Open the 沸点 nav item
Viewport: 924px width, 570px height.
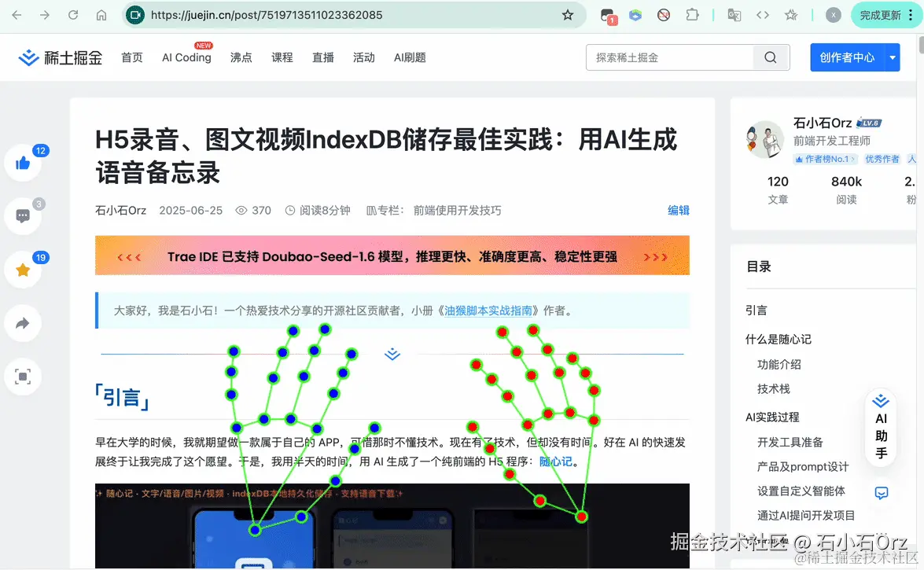pyautogui.click(x=241, y=57)
